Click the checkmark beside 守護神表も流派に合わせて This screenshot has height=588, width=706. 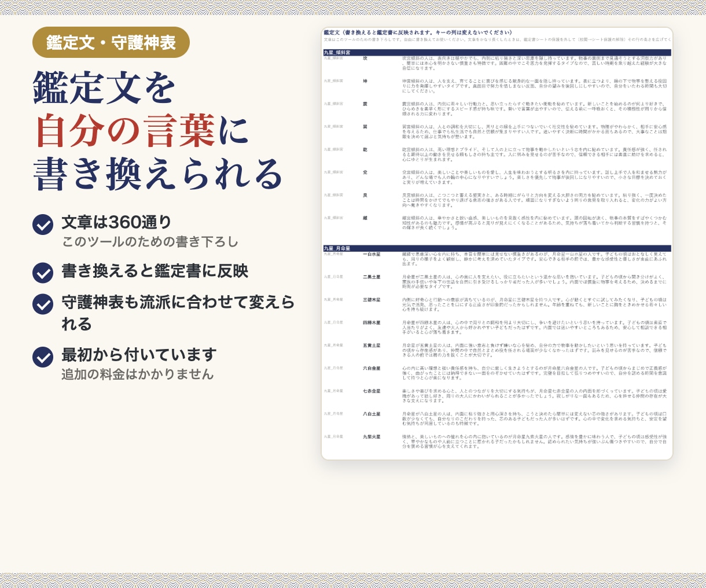click(43, 304)
